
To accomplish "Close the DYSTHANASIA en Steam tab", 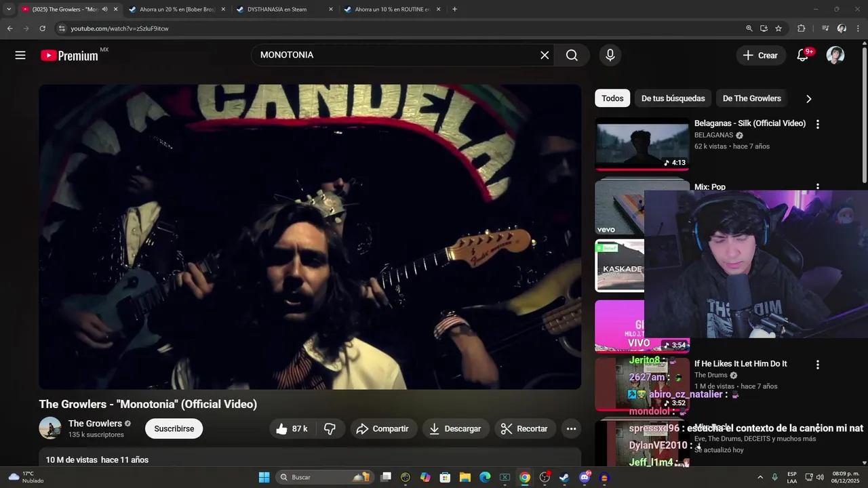I will click(331, 9).
